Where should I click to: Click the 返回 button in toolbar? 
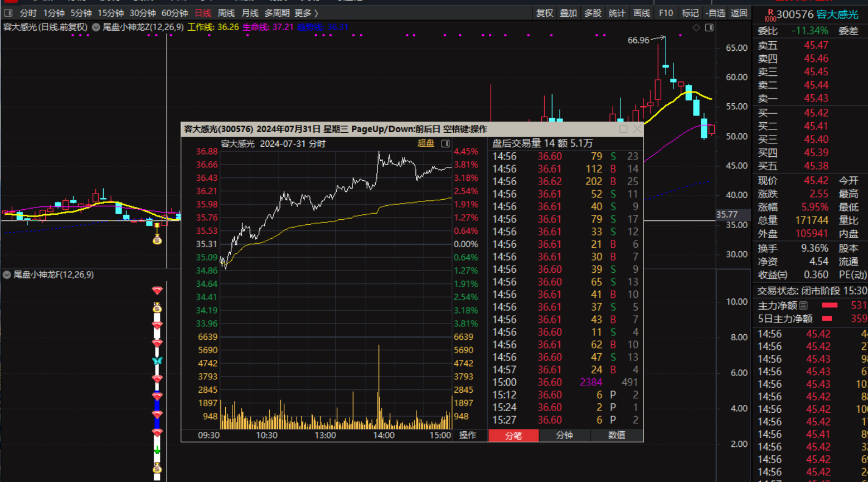(x=739, y=13)
